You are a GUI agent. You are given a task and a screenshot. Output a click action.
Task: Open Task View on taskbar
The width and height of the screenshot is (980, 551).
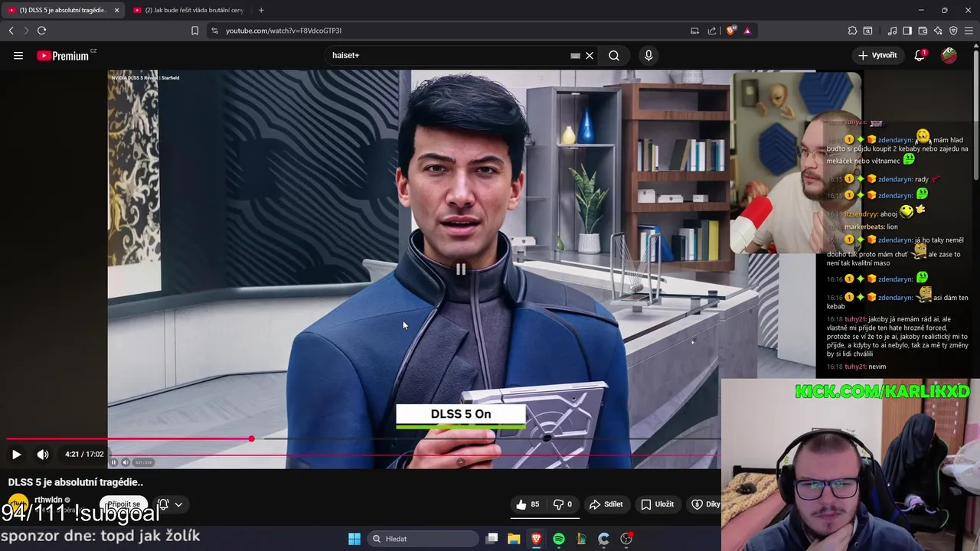pos(492,539)
